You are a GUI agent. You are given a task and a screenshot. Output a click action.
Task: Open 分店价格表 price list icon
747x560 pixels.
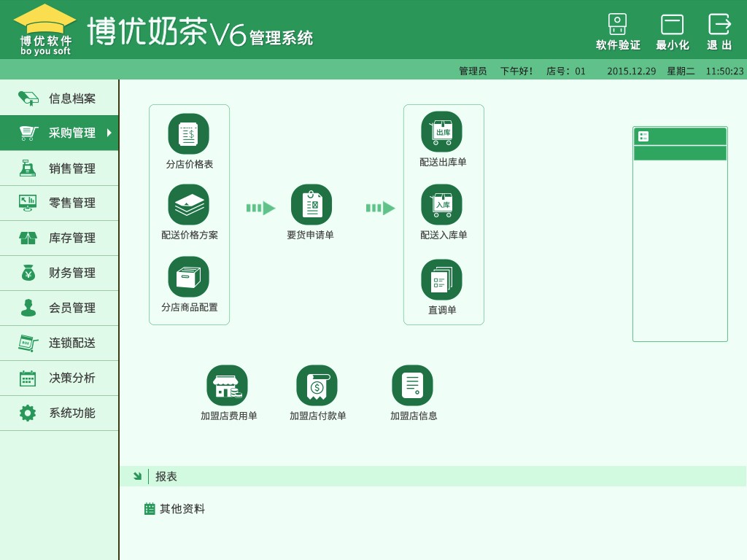pos(189,134)
